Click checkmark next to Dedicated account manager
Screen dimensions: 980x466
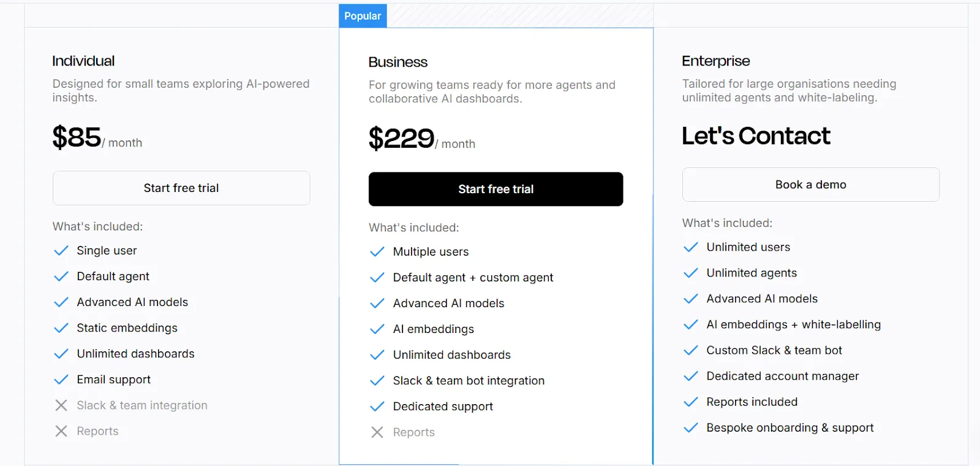coord(691,376)
